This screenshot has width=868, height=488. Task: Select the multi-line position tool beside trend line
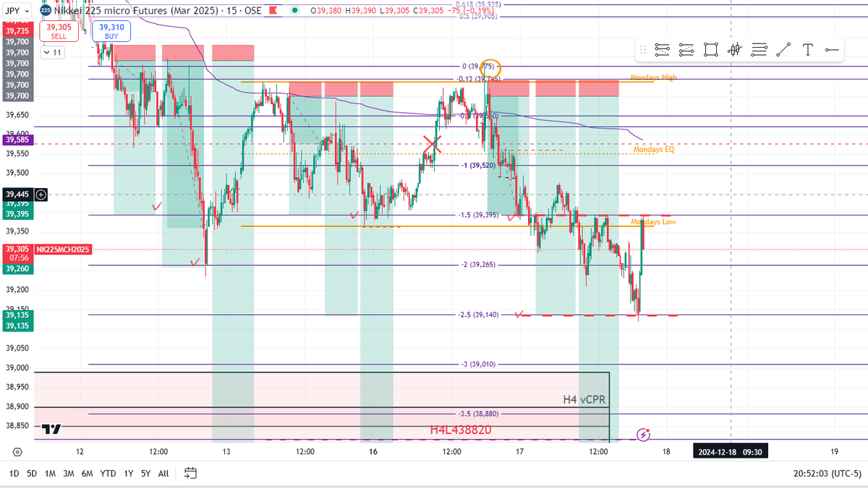click(x=759, y=50)
